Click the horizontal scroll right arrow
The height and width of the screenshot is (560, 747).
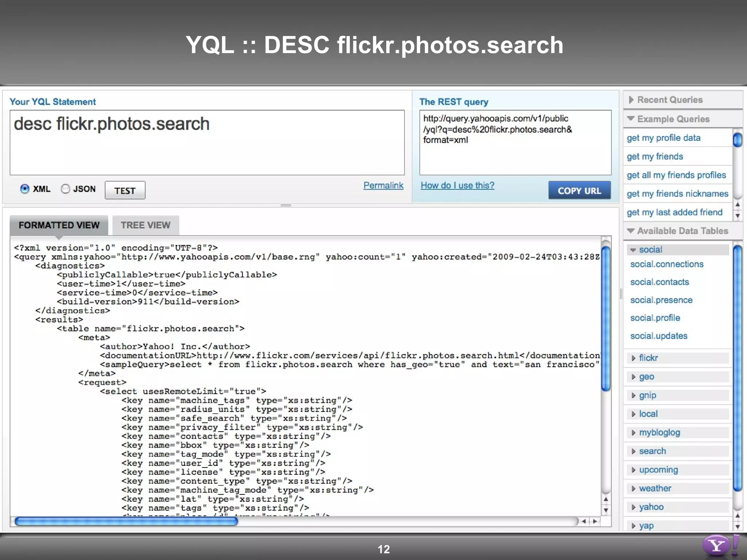pyautogui.click(x=595, y=521)
